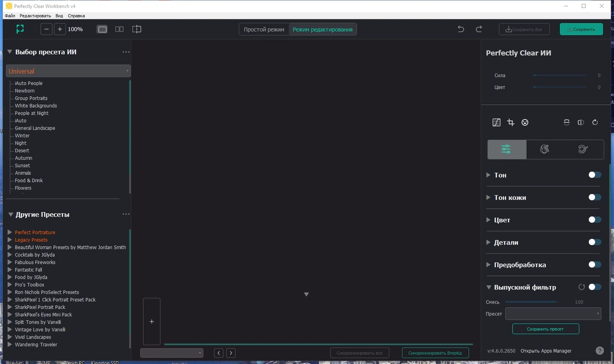Reset the Выпускной фильтр section
Viewport: 614px width, 364px height.
pyautogui.click(x=582, y=287)
